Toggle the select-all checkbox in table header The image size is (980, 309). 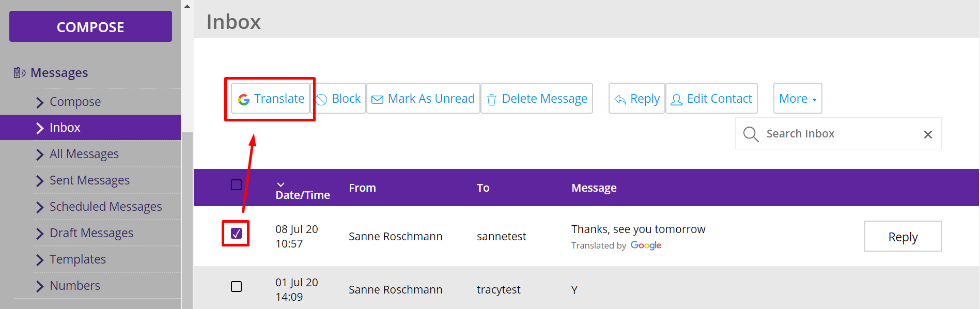(236, 185)
